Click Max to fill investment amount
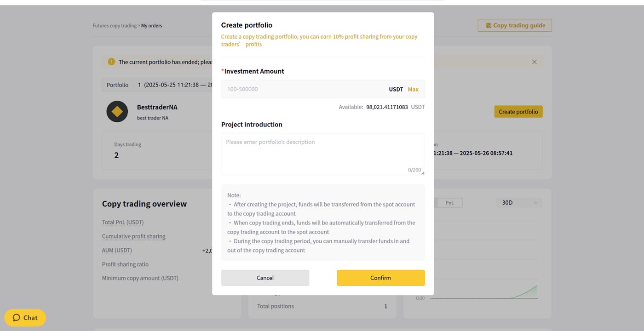The height and width of the screenshot is (331, 644). pyautogui.click(x=413, y=89)
